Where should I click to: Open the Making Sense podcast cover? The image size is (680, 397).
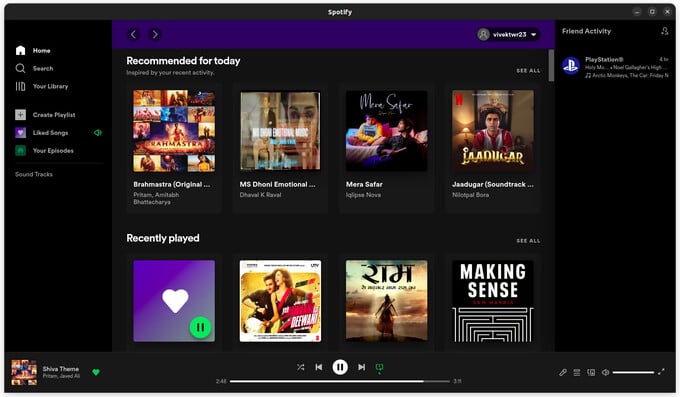493,301
